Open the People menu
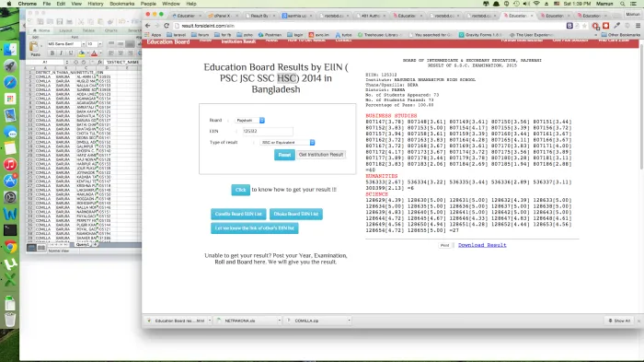 click(148, 4)
